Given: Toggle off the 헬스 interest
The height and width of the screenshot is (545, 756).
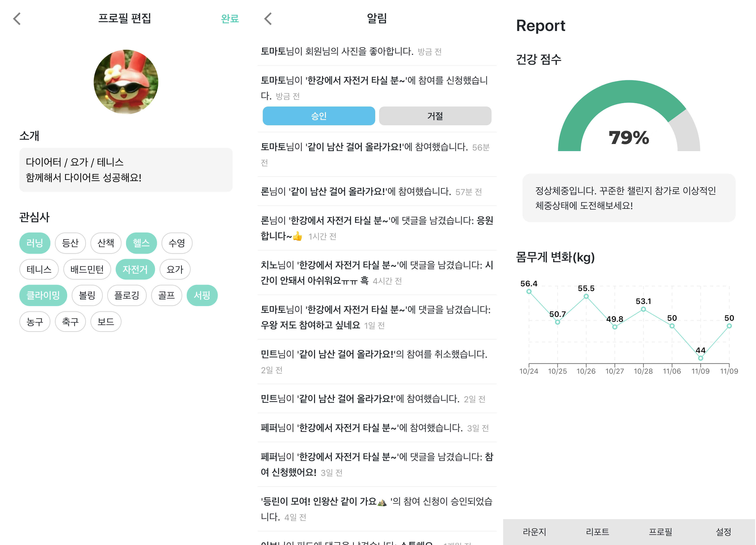Looking at the screenshot, I should tap(141, 243).
